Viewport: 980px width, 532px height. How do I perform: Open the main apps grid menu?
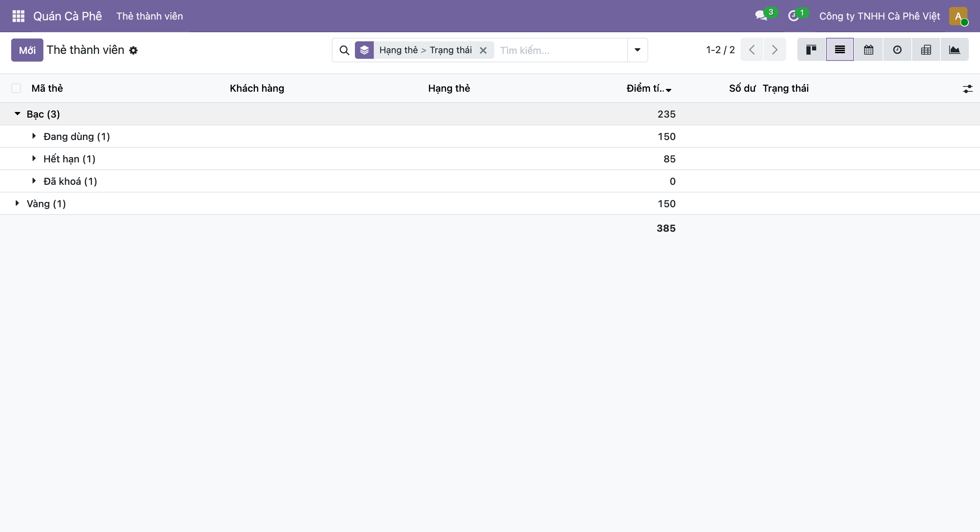18,16
